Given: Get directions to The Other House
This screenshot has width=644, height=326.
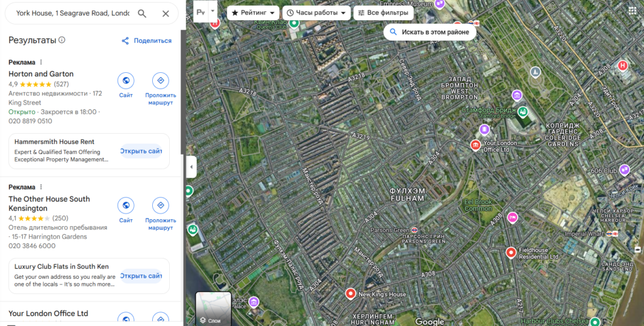Looking at the screenshot, I should pyautogui.click(x=160, y=205).
